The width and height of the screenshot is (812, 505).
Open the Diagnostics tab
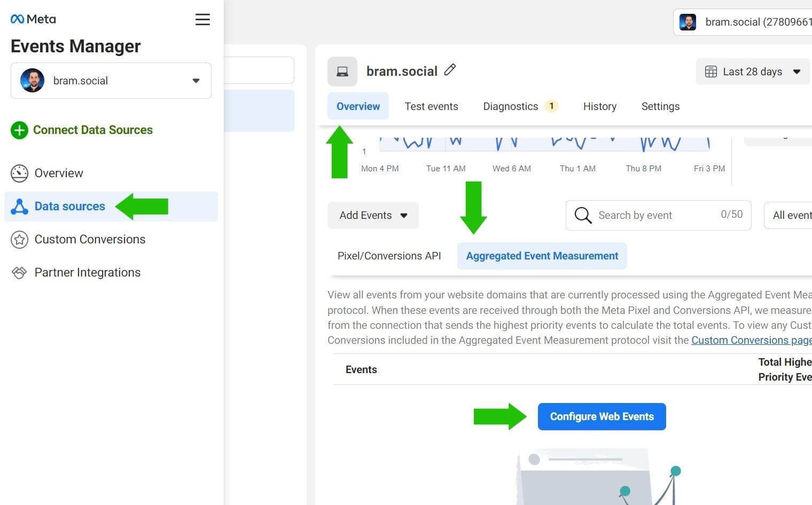520,106
